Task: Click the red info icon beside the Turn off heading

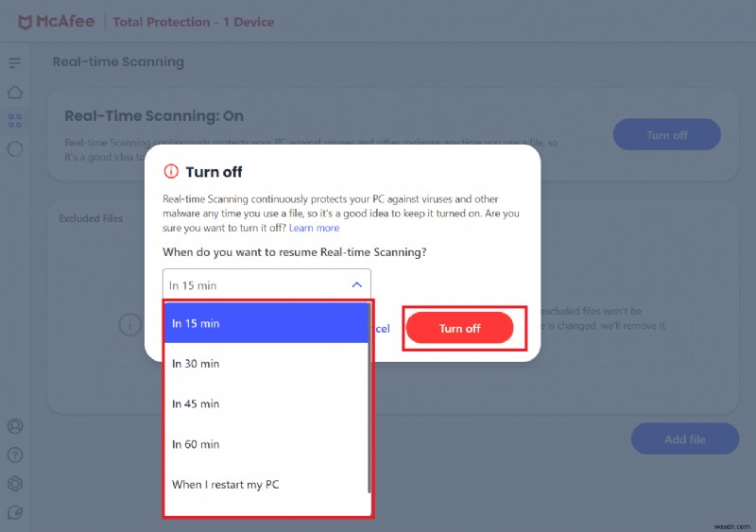Action: 171,171
